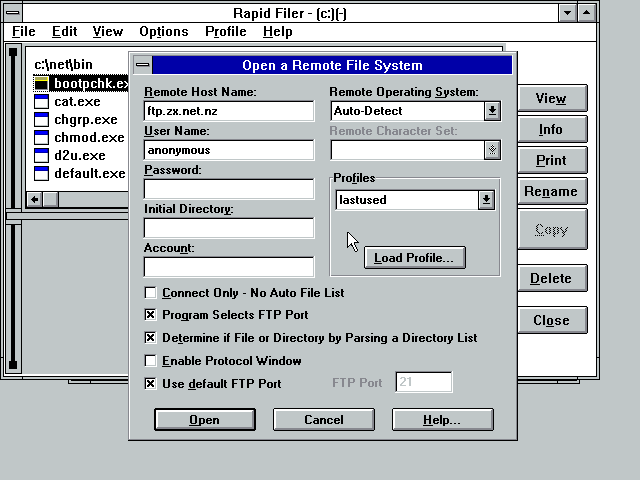Uncheck Use default FTP Port
640x480 pixels.
tap(150, 384)
